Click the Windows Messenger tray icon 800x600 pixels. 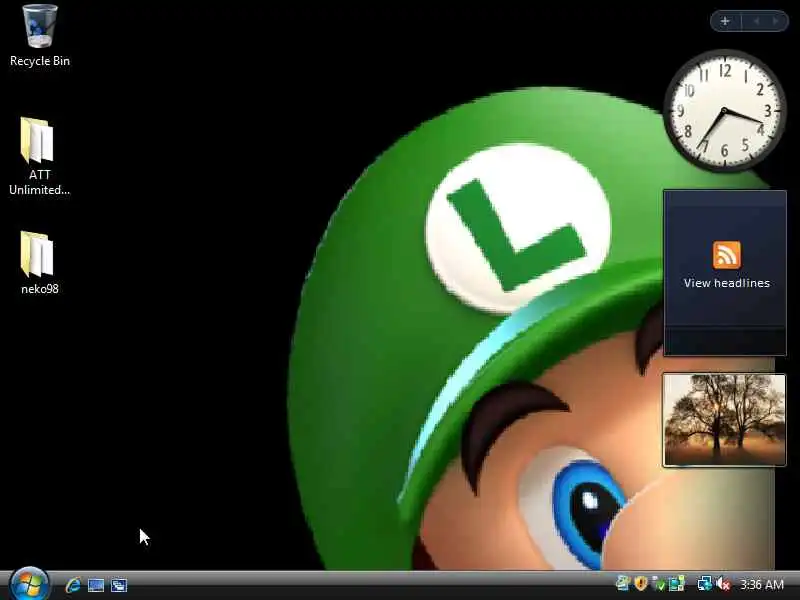pos(623,583)
